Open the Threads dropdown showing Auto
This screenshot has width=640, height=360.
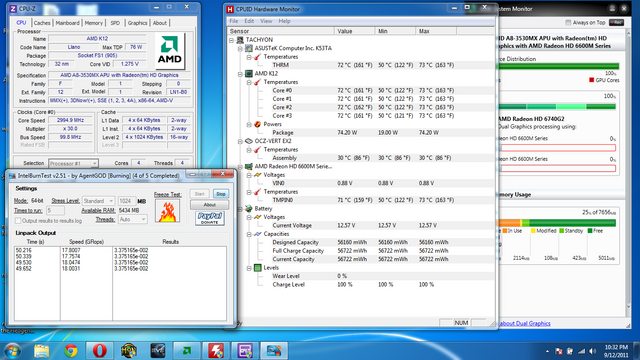pos(132,219)
